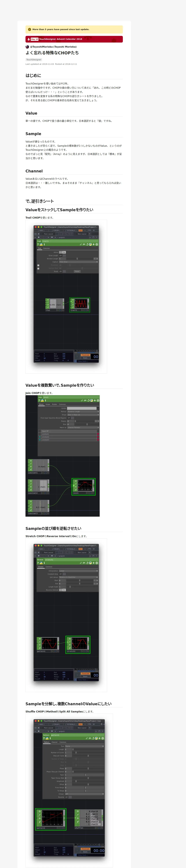186x868 pixels.
Task: Click the ? operator help icon in trail1 panel
Action: (x=38, y=245)
